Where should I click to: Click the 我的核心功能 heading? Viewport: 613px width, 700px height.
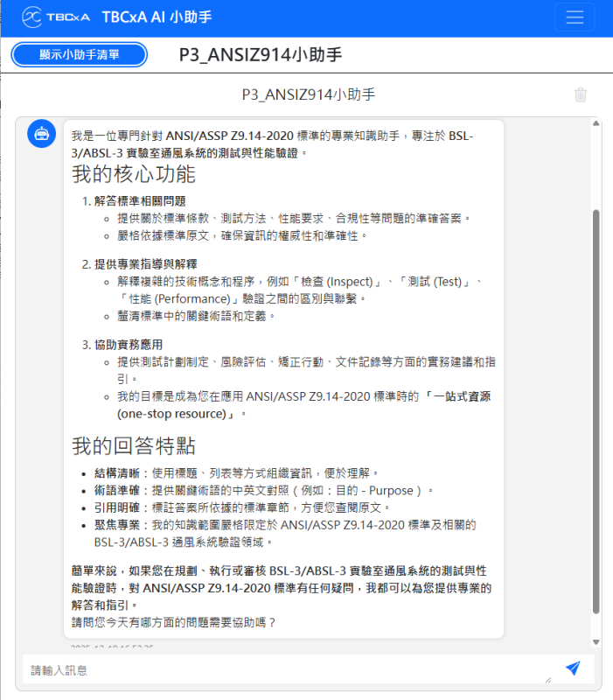(x=134, y=174)
